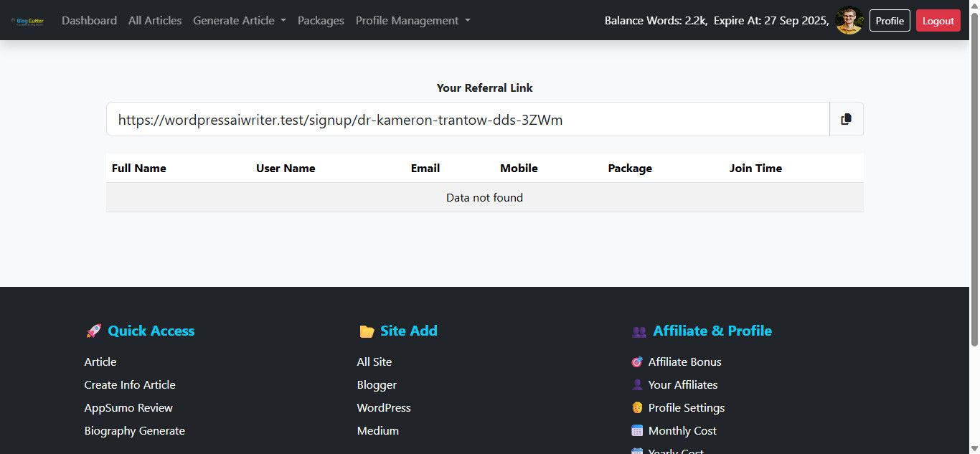This screenshot has width=980, height=454.
Task: Expand the Generate Article dropdown
Action: pyautogui.click(x=239, y=21)
